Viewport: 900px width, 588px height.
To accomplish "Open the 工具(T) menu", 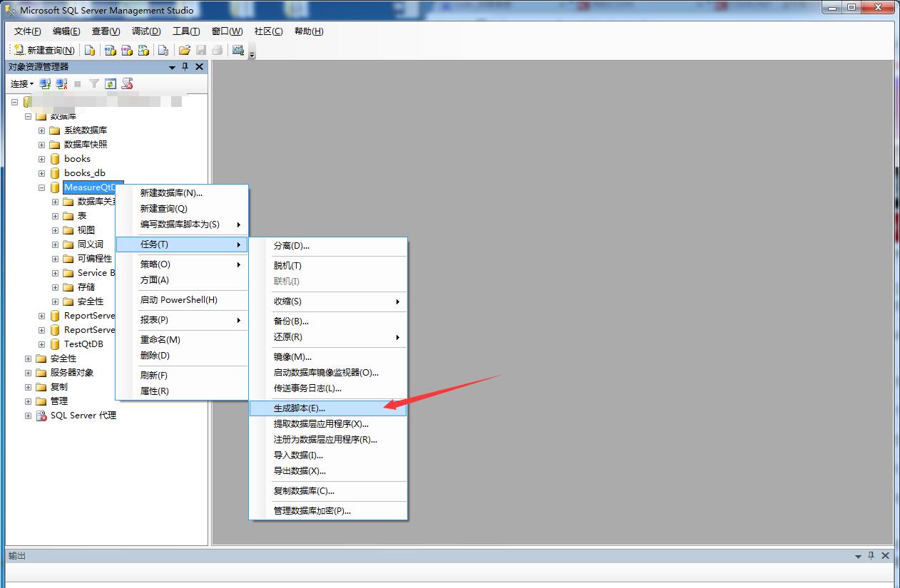I will 186,31.
